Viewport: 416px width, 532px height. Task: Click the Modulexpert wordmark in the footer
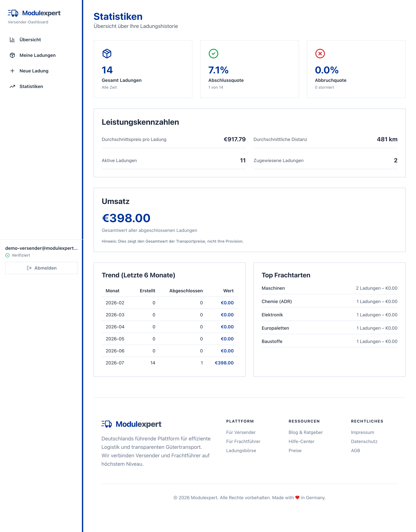tap(138, 424)
